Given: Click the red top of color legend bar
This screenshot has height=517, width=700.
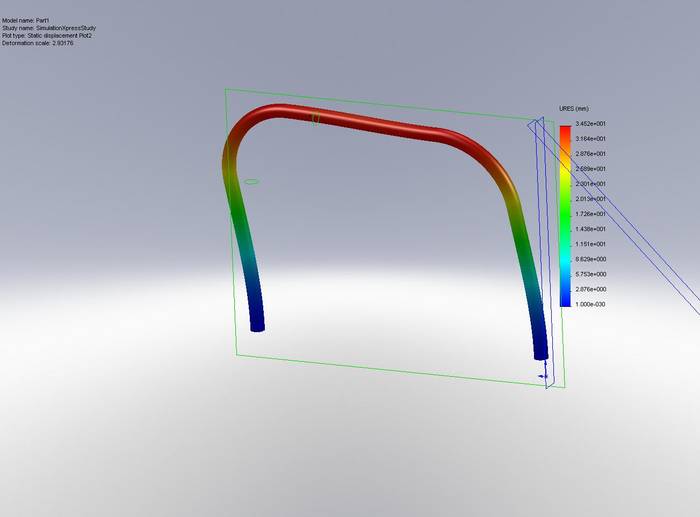Looking at the screenshot, I should [x=565, y=130].
